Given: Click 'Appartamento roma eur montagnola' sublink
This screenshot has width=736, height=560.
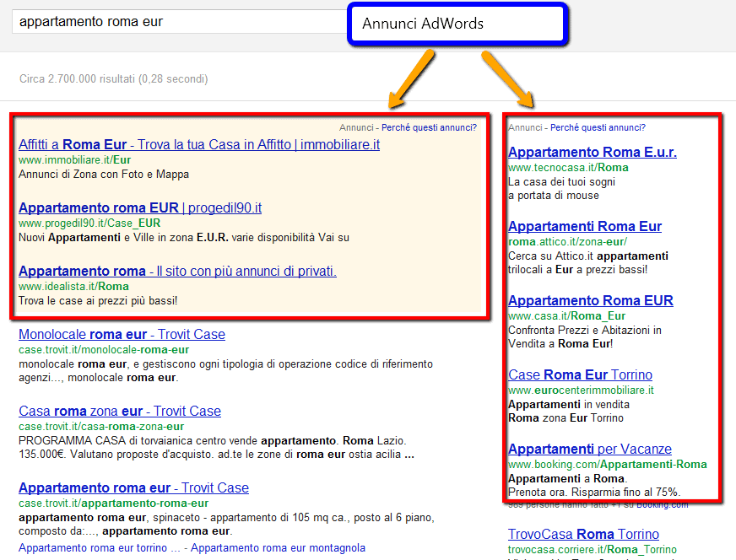Looking at the screenshot, I should click(278, 547).
